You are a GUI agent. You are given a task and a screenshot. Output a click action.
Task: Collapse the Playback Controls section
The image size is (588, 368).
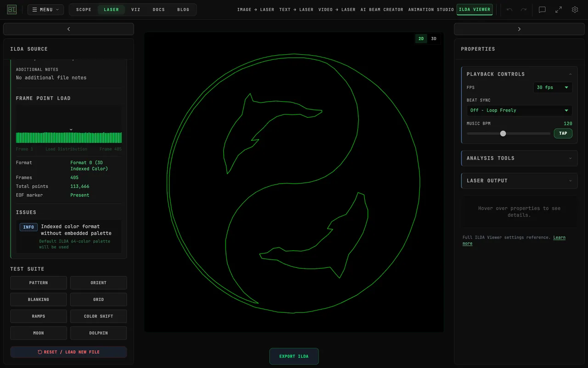520,74
